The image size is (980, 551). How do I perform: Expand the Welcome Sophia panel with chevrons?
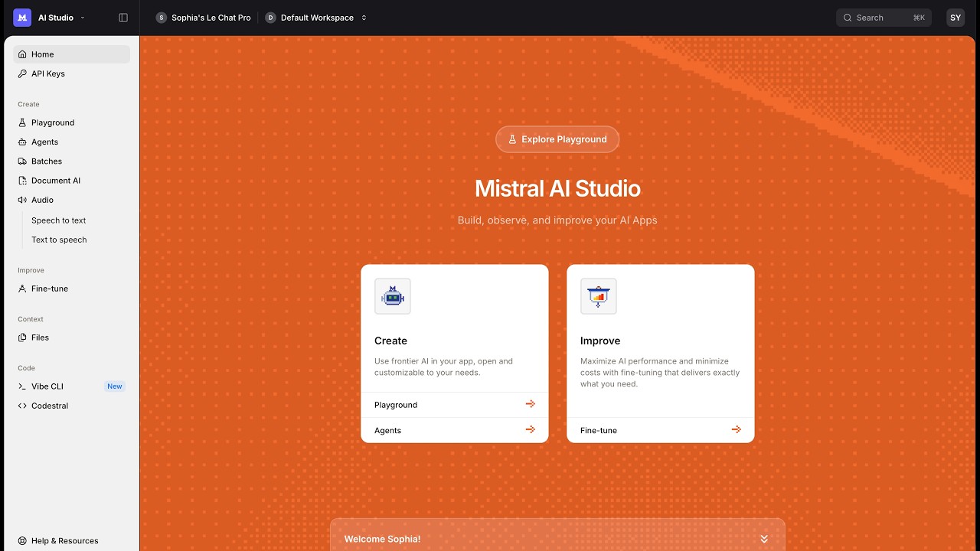click(x=763, y=540)
